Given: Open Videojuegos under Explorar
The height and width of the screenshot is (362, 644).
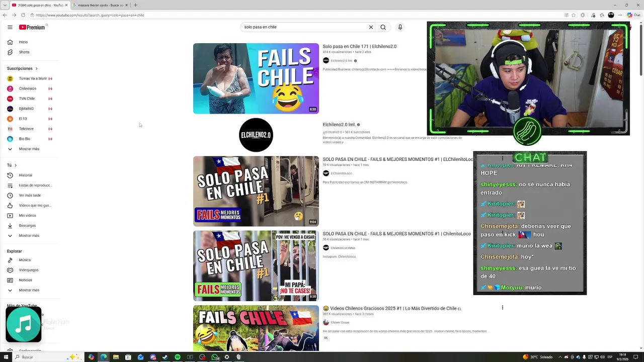Looking at the screenshot, I should pyautogui.click(x=29, y=270).
